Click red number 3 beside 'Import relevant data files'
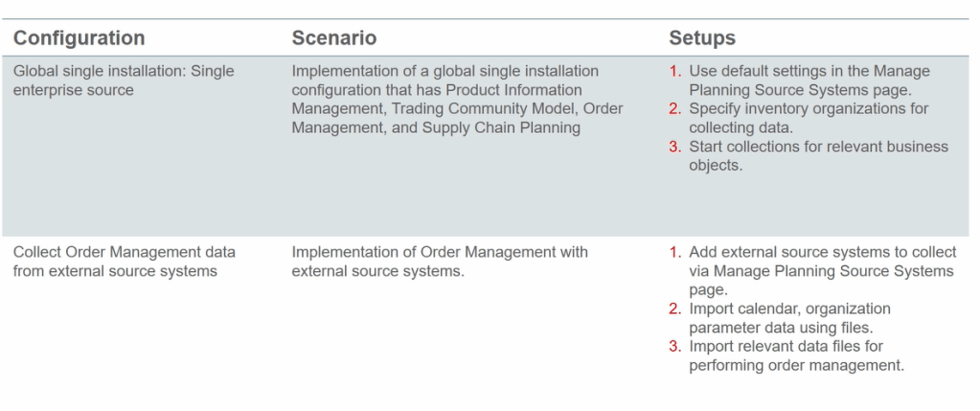The height and width of the screenshot is (411, 980). [x=675, y=346]
